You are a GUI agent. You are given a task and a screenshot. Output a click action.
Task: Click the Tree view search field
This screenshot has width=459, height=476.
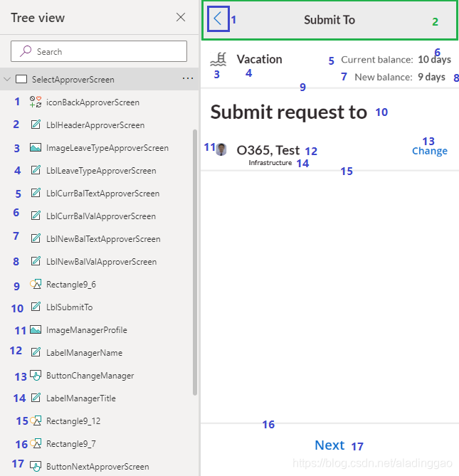[x=99, y=51]
